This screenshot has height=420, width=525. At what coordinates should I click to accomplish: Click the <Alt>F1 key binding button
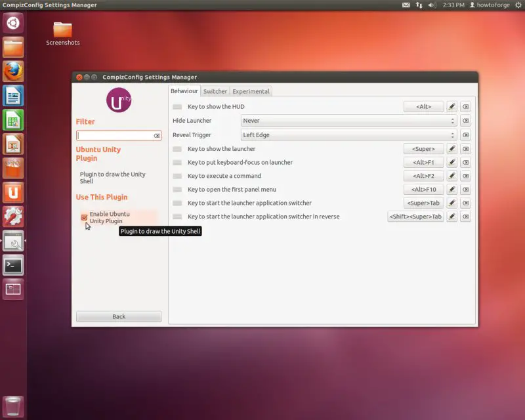423,163
